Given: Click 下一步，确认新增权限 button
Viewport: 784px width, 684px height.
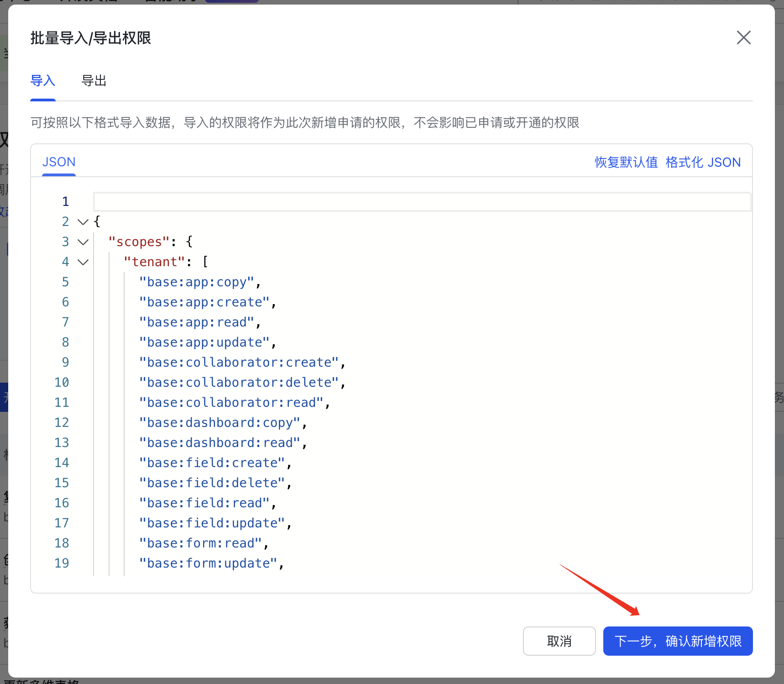Looking at the screenshot, I should [x=677, y=641].
